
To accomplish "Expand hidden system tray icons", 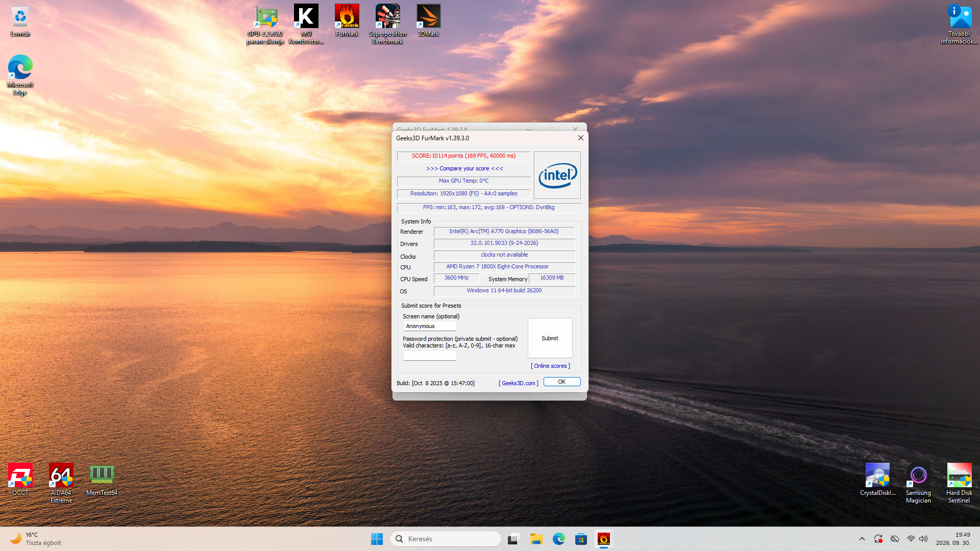I will coord(862,539).
